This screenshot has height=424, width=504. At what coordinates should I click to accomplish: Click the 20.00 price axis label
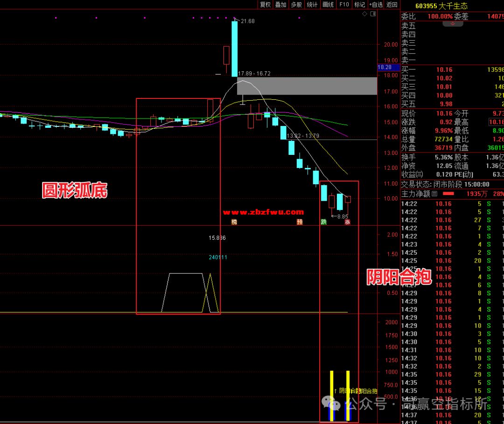pyautogui.click(x=391, y=45)
